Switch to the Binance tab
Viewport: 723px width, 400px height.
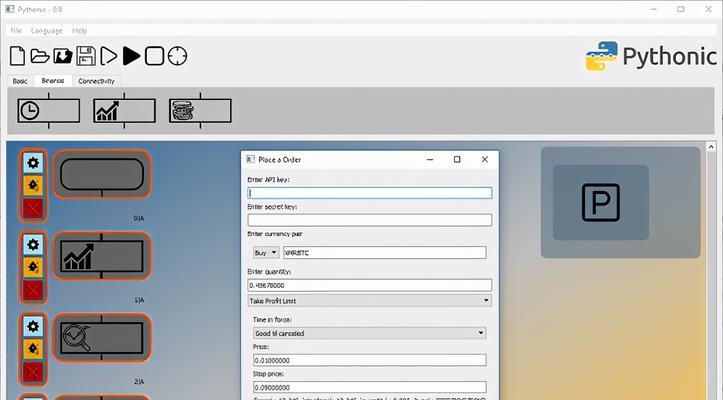(x=53, y=80)
